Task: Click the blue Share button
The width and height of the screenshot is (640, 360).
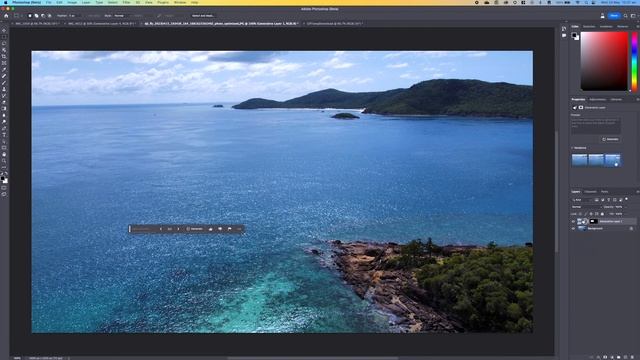Action: [x=614, y=16]
